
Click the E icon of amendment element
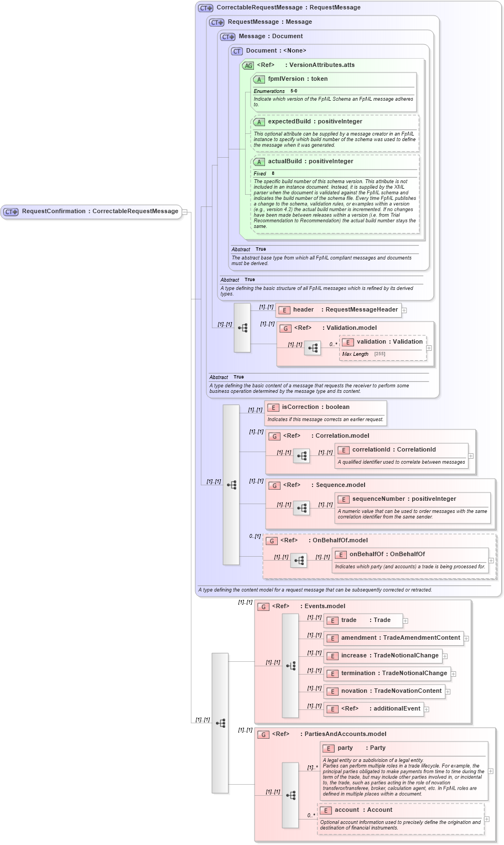(332, 639)
